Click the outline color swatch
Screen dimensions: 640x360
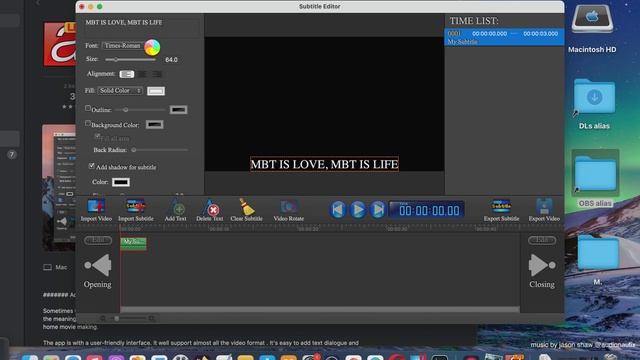(178, 110)
